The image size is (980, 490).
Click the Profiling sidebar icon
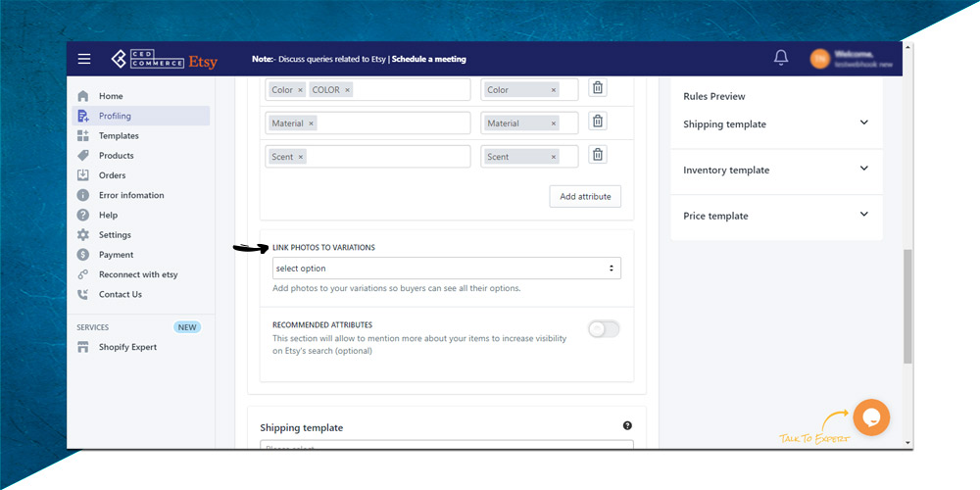coord(83,116)
